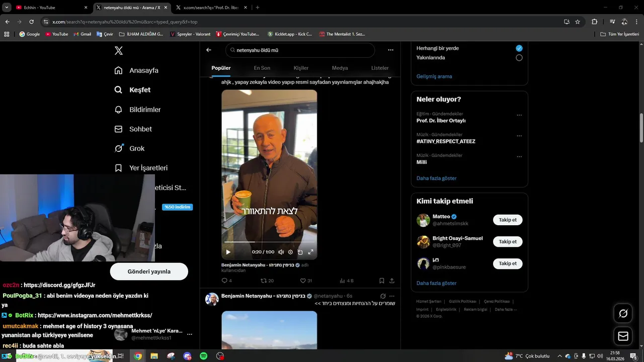Open Gelişmiş arama advanced search
Viewport: 644px width, 362px height.
click(x=434, y=76)
